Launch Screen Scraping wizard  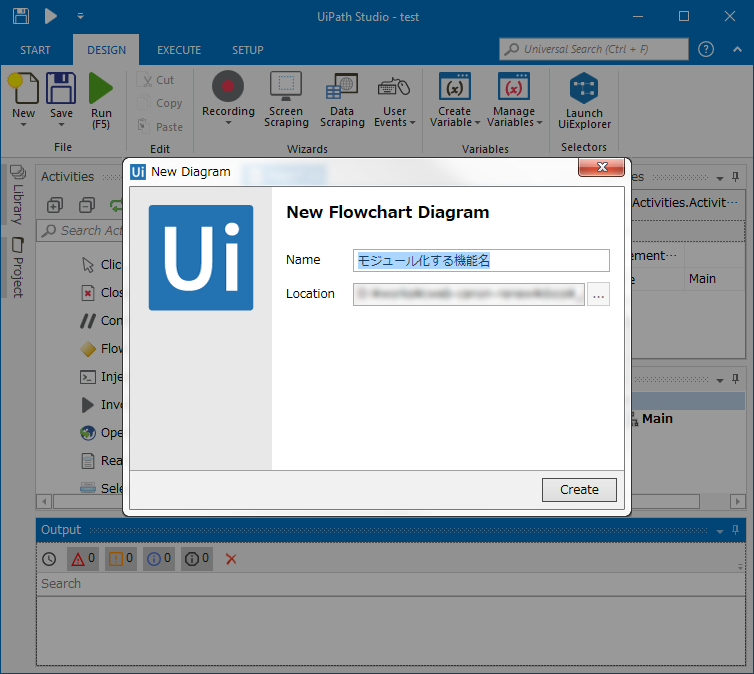(x=286, y=100)
